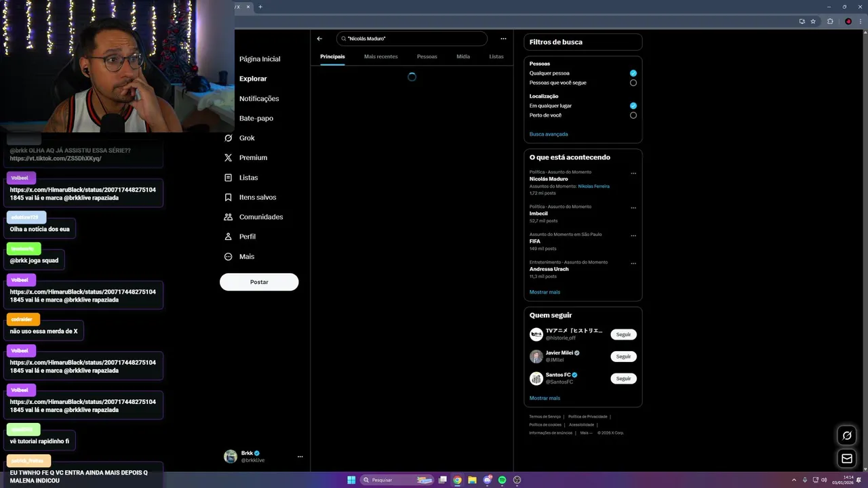Show more trends with Mostrar mais
The width and height of the screenshot is (868, 488).
[545, 292]
